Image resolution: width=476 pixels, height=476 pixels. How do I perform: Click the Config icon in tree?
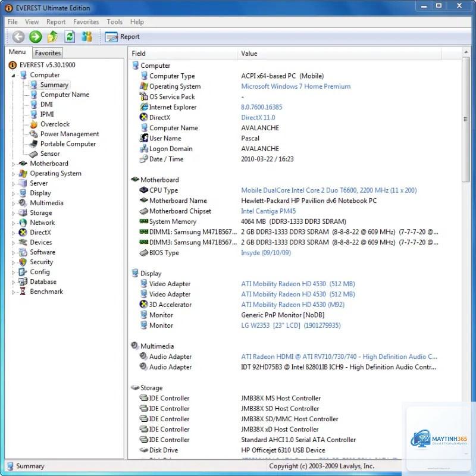23,272
